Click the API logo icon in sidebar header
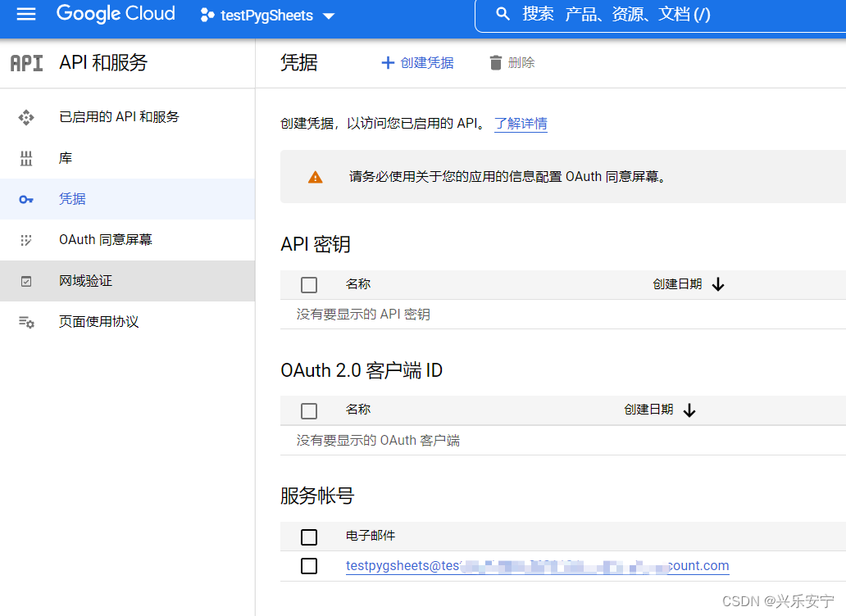The image size is (846, 616). point(26,63)
